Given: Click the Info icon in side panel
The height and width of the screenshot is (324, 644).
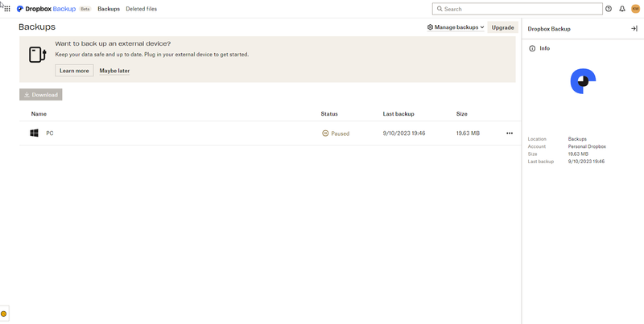Looking at the screenshot, I should click(532, 48).
